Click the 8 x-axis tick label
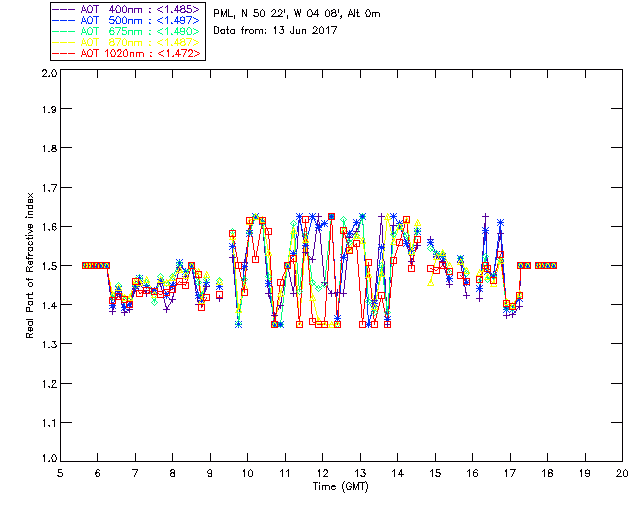The width and height of the screenshot is (640, 512). pos(173,473)
